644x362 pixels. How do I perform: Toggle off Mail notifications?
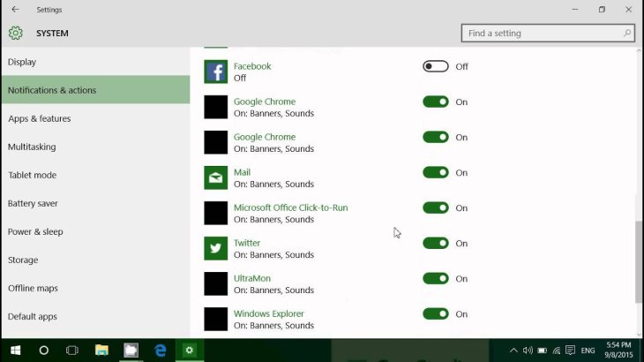pyautogui.click(x=435, y=172)
